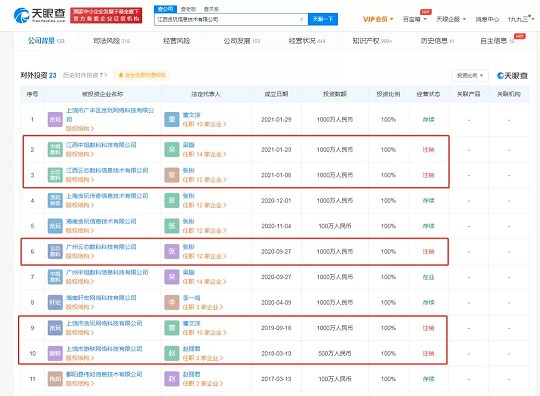Select the 查关系 search tab
This screenshot has width=540, height=396.
(x=211, y=9)
